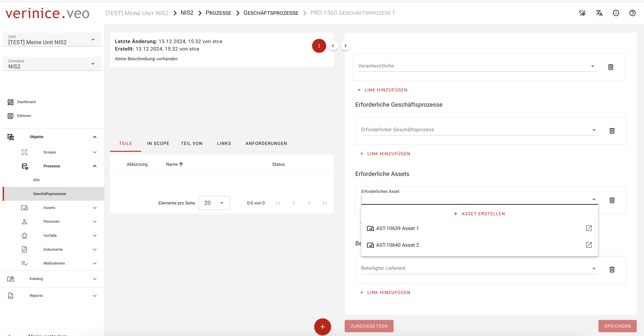644x336 pixels.
Task: Open the language switcher icon
Action: pos(599,13)
